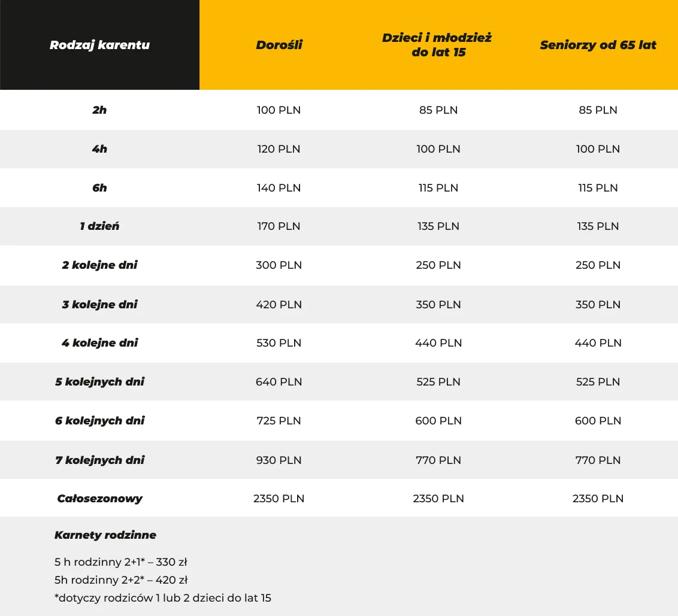Select the footnote about 'dzieci do lat 15'
The width and height of the screenshot is (678, 616).
coord(162,598)
